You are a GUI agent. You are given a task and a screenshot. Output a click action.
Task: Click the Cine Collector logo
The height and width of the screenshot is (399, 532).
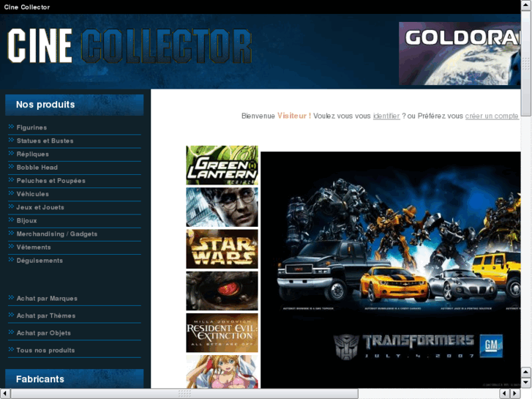130,46
